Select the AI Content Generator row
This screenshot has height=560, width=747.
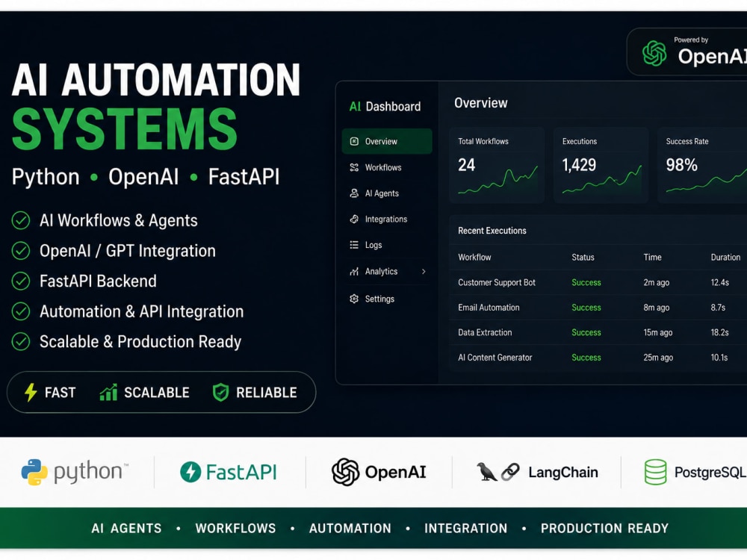coord(598,358)
